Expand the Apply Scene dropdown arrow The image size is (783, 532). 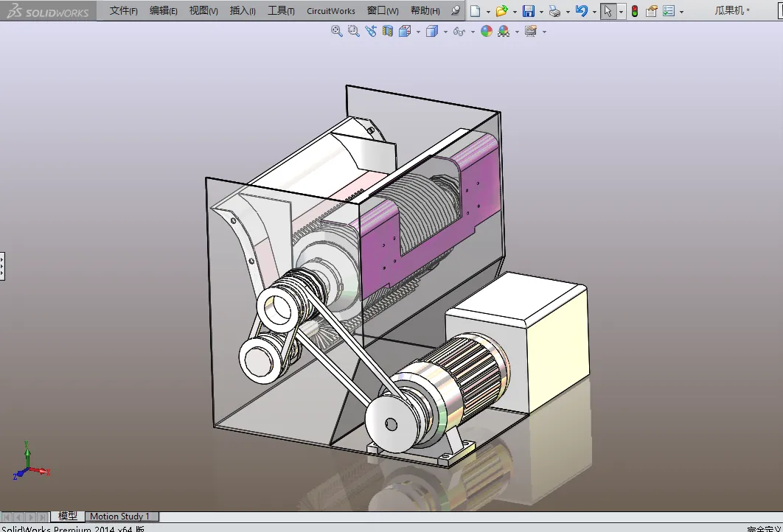click(517, 32)
